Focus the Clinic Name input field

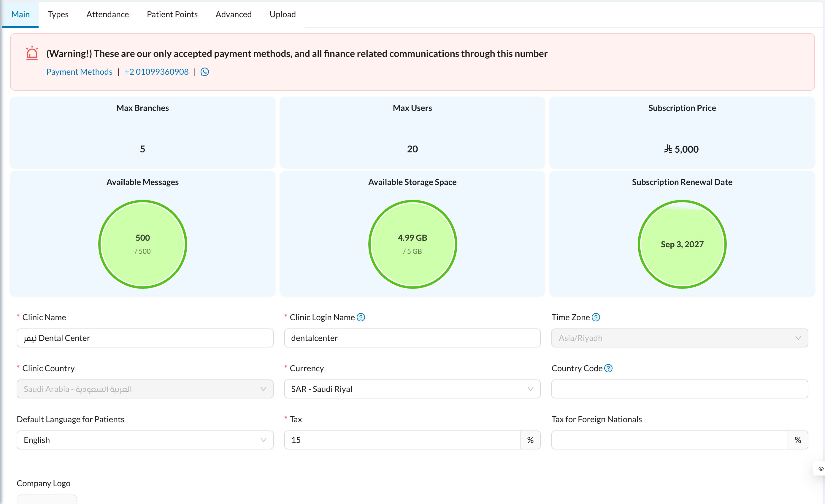[x=145, y=338]
